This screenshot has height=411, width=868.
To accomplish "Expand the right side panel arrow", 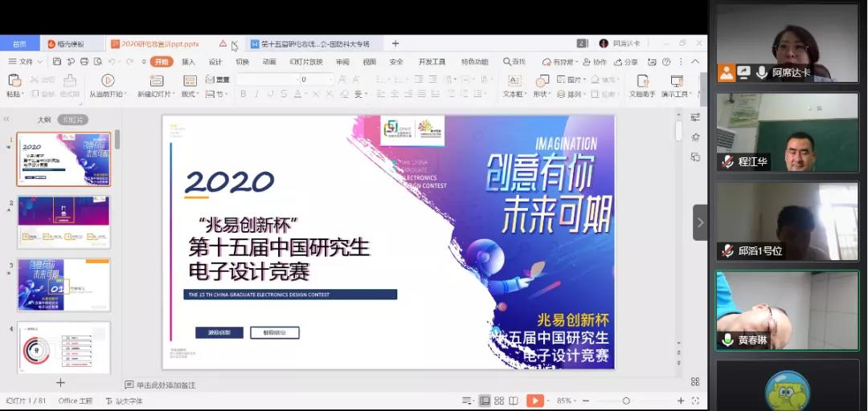I will [x=700, y=222].
